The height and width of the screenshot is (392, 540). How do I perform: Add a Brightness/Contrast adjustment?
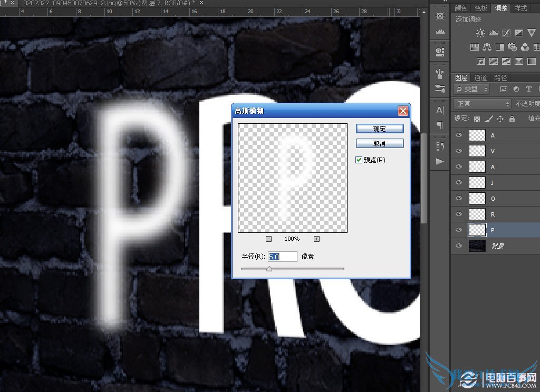pyautogui.click(x=480, y=33)
